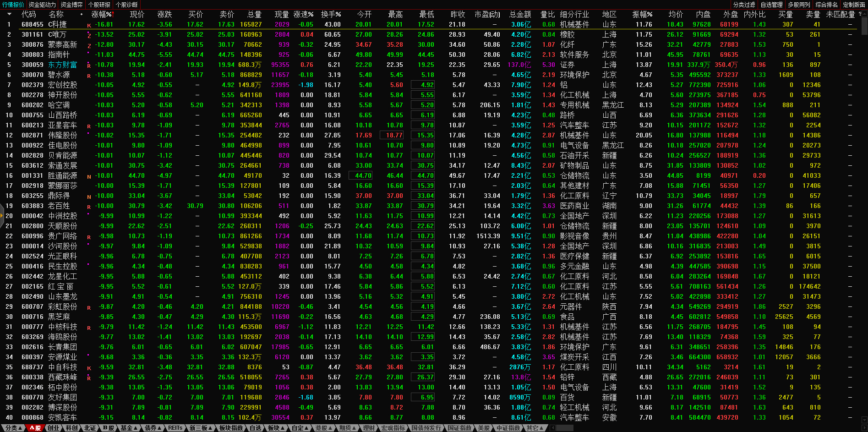The width and height of the screenshot is (868, 432).
Task: Open the 板块 bottom tab dropdown
Action: (276, 428)
